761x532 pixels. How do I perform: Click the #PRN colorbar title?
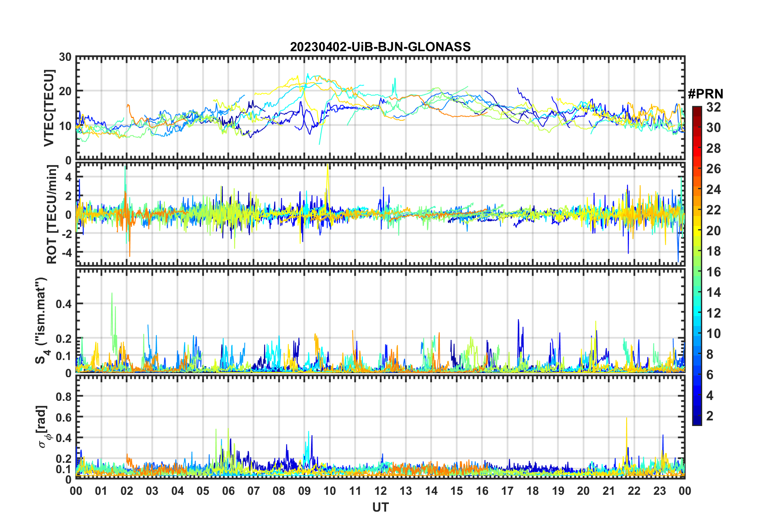[x=705, y=94]
